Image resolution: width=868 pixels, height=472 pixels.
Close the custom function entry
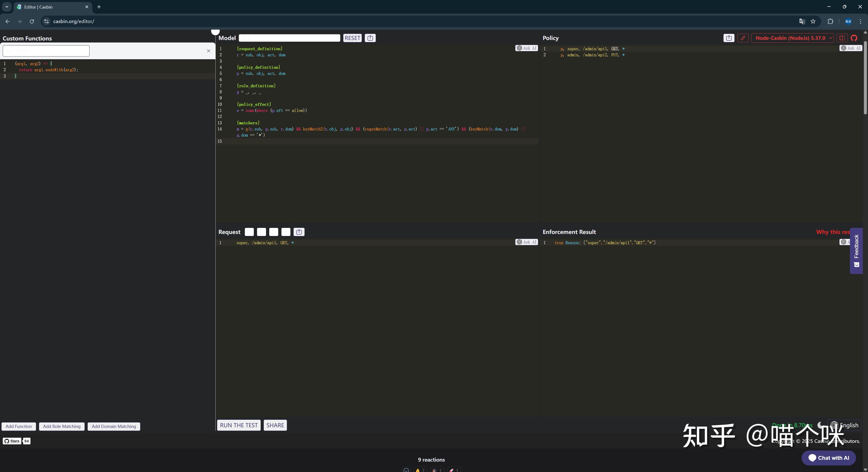209,51
